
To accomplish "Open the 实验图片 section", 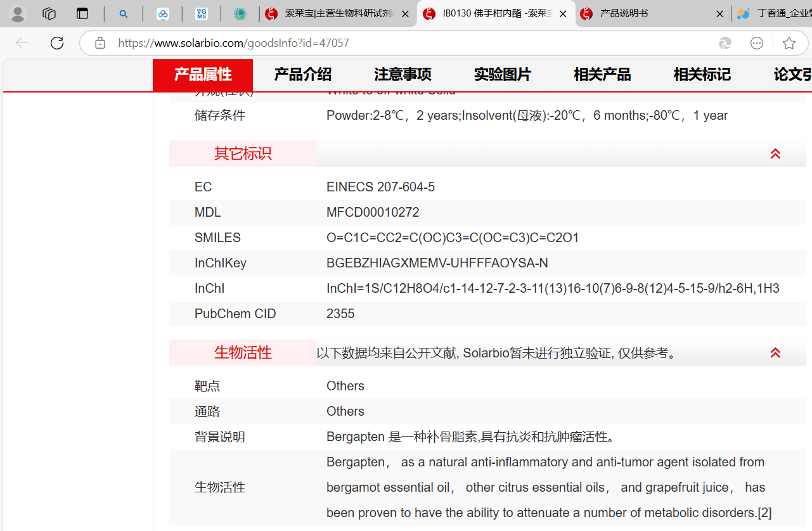I will 502,74.
